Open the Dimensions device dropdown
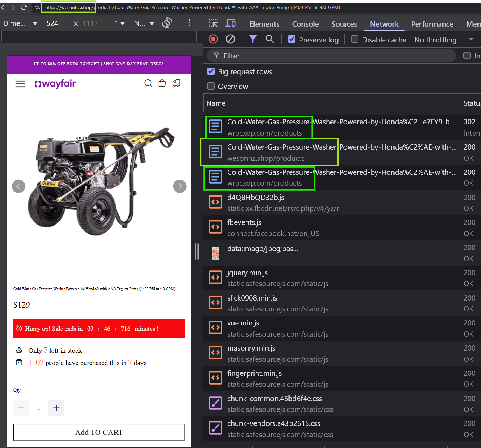 (x=20, y=23)
